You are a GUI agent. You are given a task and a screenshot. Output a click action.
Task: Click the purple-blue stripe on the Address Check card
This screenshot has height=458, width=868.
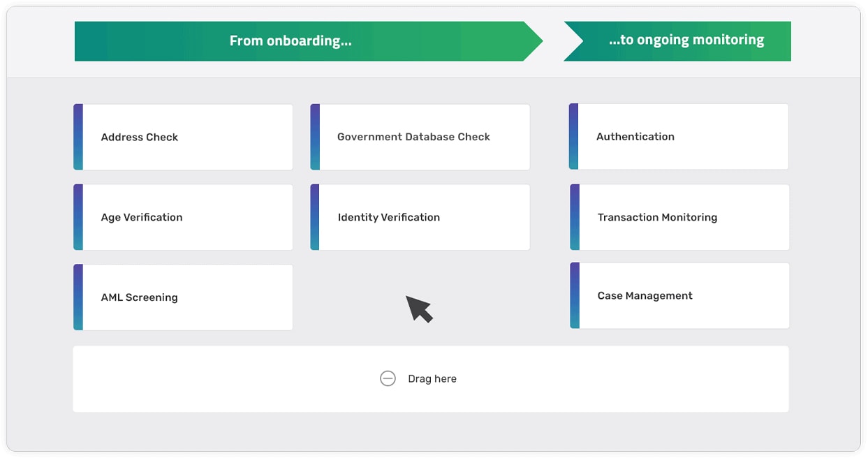tap(78, 137)
